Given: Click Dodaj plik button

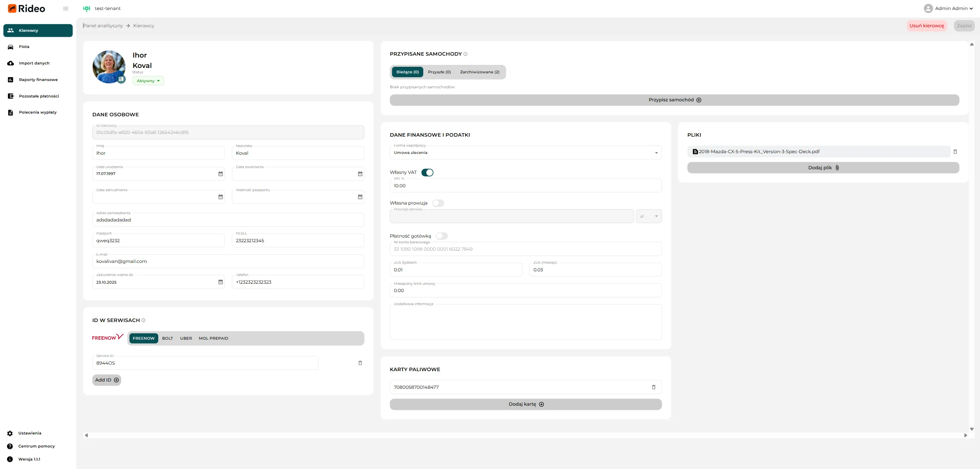Looking at the screenshot, I should pos(823,168).
